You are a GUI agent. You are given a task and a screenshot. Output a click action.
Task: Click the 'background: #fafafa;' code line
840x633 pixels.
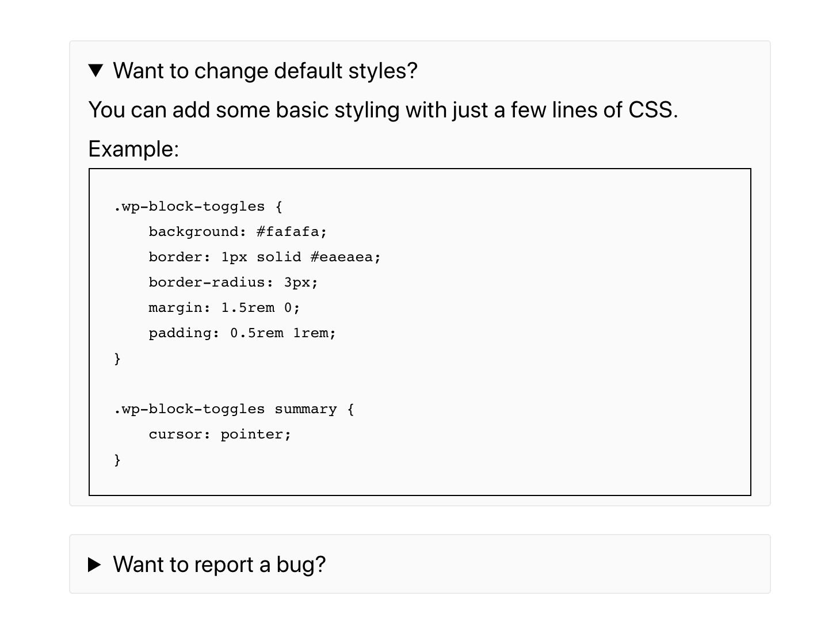238,232
